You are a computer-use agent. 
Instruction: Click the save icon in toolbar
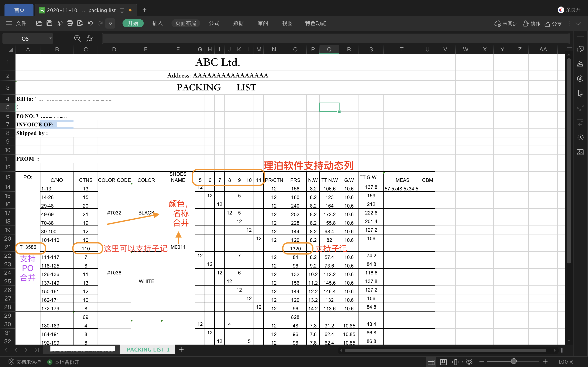pos(49,23)
